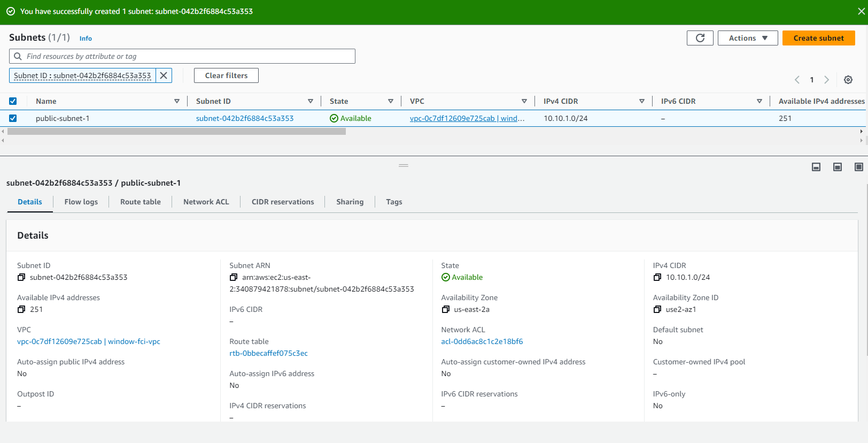Open the VPC link in table row
Image resolution: width=868 pixels, height=443 pixels.
(467, 118)
